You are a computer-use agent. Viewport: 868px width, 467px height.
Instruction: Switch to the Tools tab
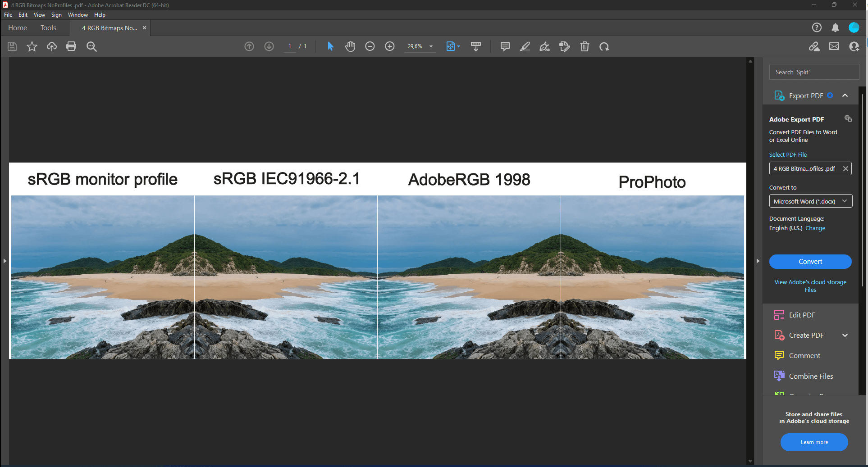(48, 28)
